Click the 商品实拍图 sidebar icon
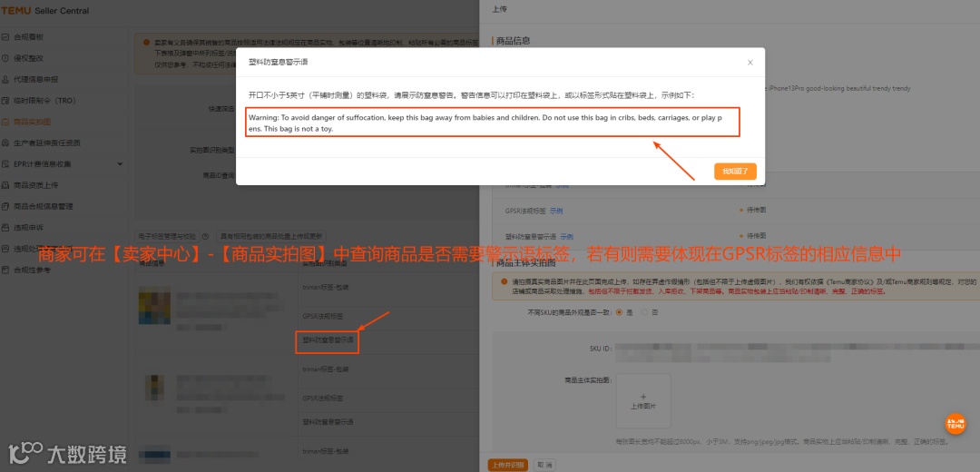 5,122
